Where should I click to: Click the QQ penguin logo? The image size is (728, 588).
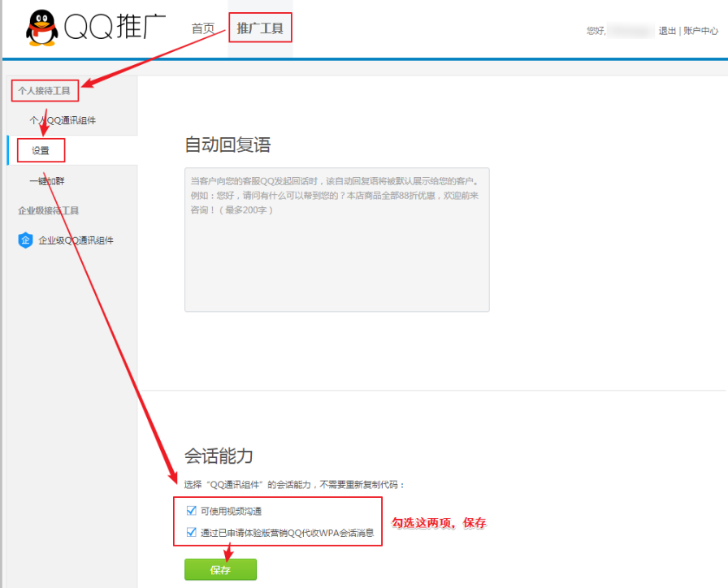[x=41, y=28]
